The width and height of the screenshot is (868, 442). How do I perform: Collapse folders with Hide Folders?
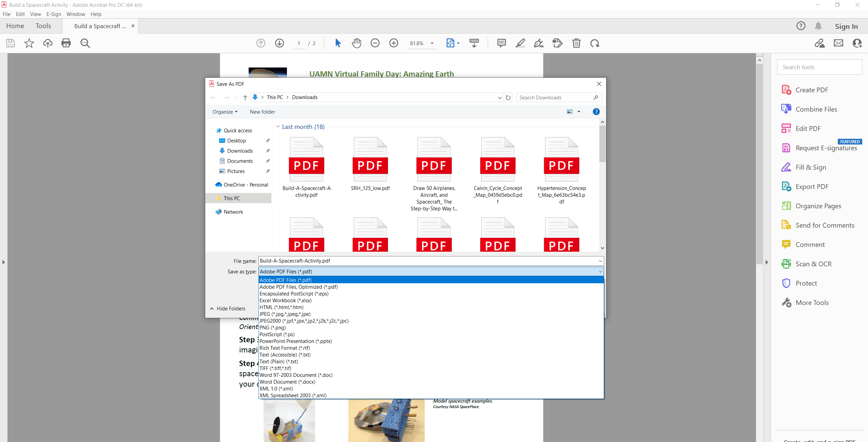coord(228,309)
